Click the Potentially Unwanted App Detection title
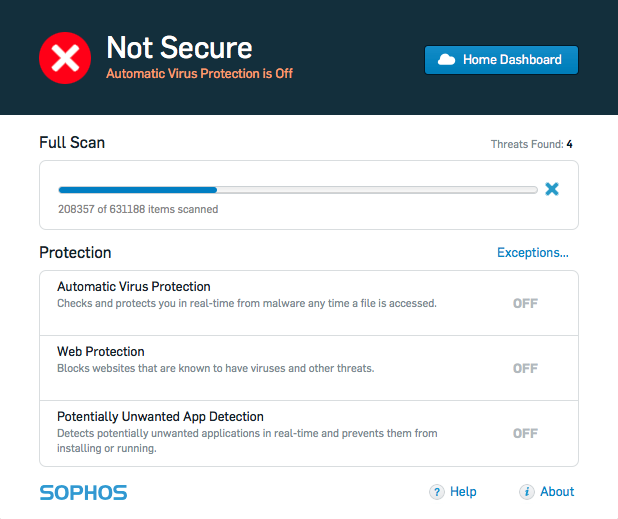This screenshot has width=618, height=519. pos(160,417)
